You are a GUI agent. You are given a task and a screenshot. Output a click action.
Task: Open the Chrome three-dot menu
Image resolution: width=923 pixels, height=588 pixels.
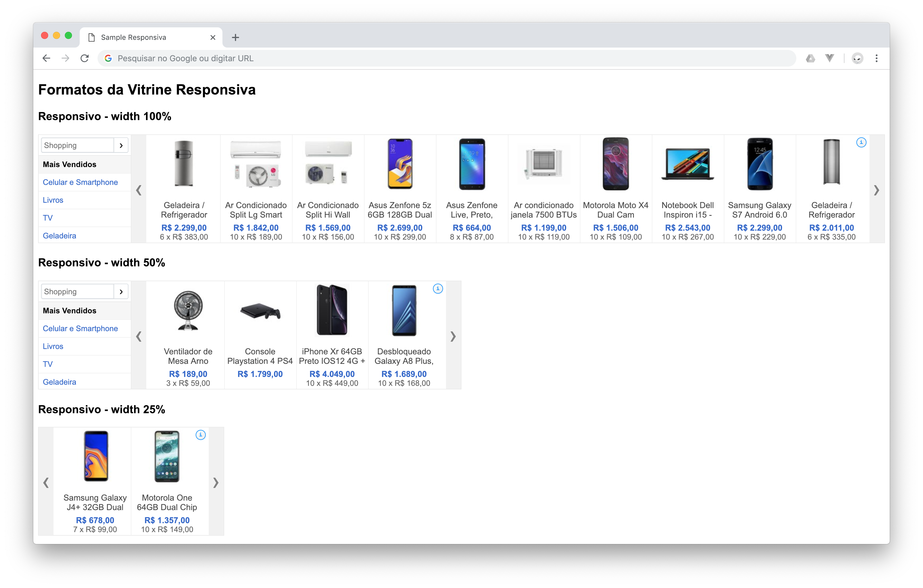click(876, 58)
